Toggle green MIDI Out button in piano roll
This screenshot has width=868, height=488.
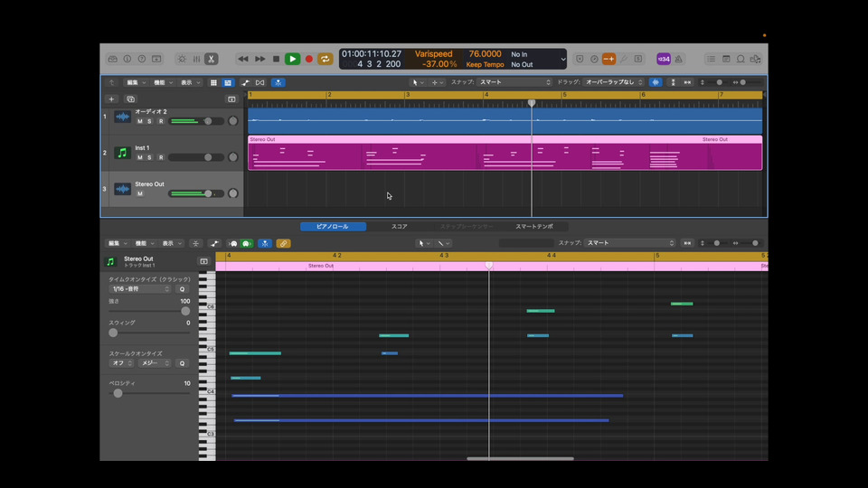(247, 243)
